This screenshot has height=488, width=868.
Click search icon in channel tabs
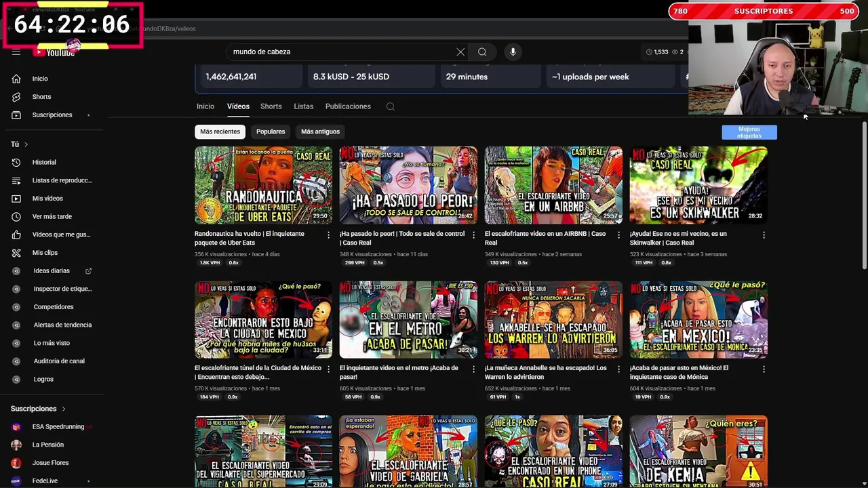pyautogui.click(x=390, y=106)
